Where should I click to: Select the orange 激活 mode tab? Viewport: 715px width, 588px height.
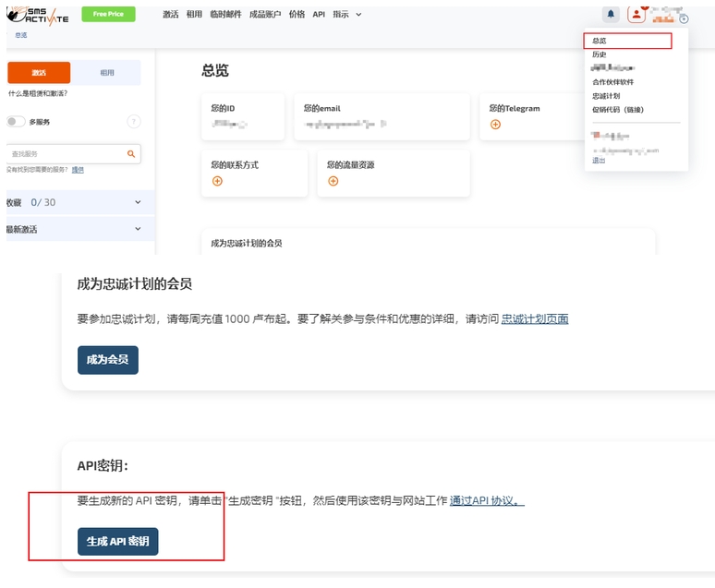click(x=38, y=73)
